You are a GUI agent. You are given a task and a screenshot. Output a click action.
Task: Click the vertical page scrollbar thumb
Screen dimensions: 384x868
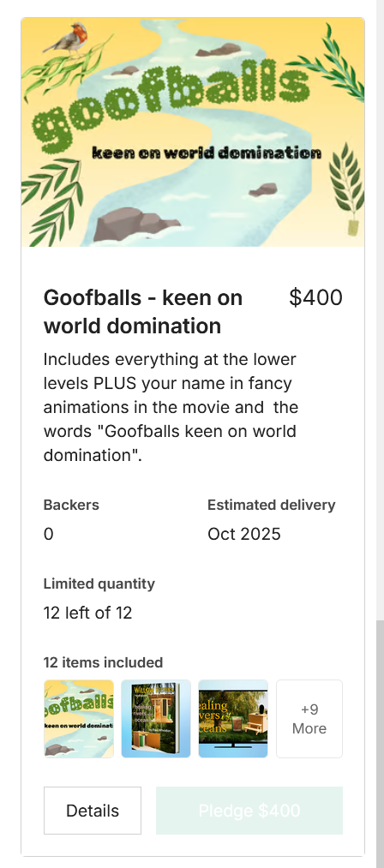[380, 744]
